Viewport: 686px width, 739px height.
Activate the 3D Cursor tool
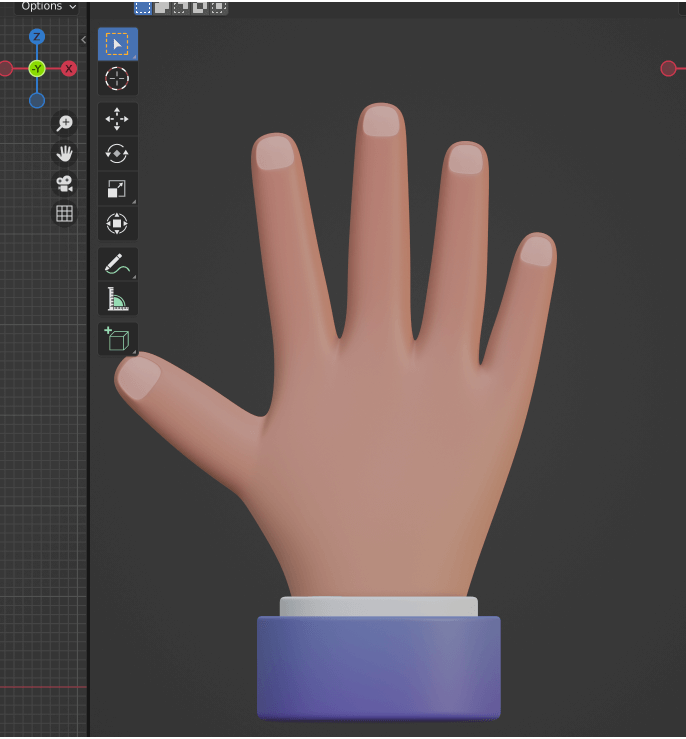pos(117,79)
